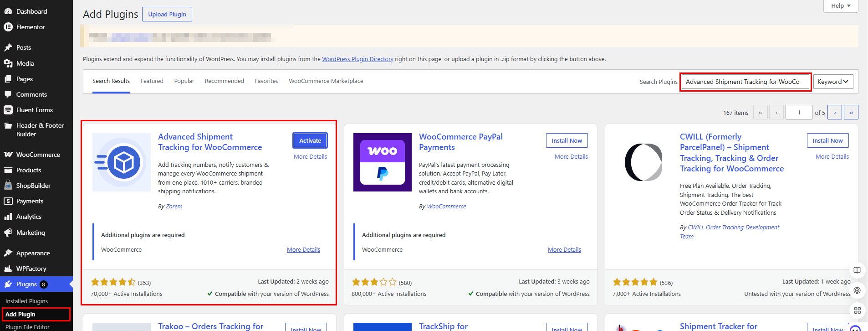Install WooCommerce PayPal Payments plugin
This screenshot has height=331, width=868.
click(567, 140)
